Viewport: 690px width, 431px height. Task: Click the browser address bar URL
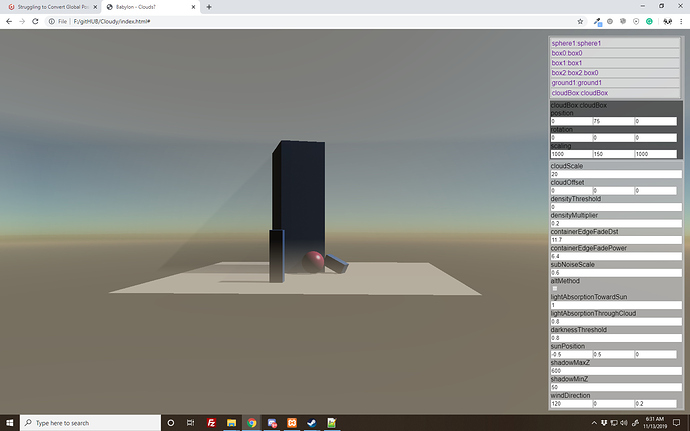[x=112, y=21]
